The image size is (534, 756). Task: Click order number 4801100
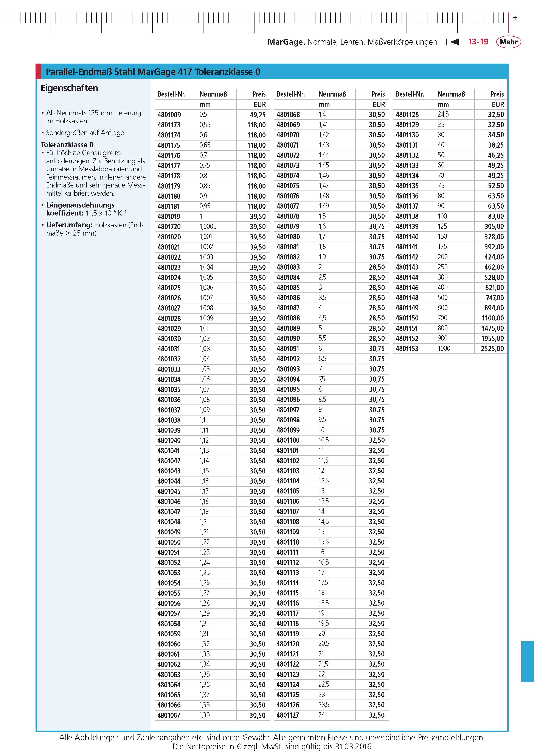click(288, 440)
